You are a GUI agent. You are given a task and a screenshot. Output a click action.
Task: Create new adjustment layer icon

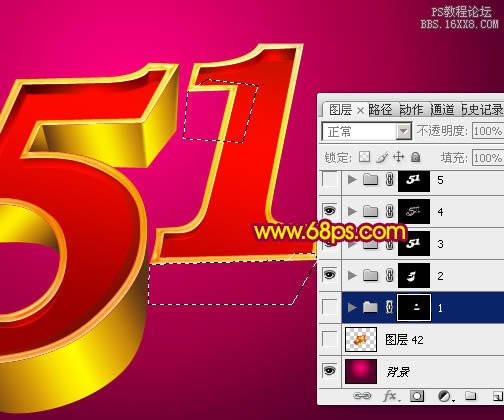(445, 396)
